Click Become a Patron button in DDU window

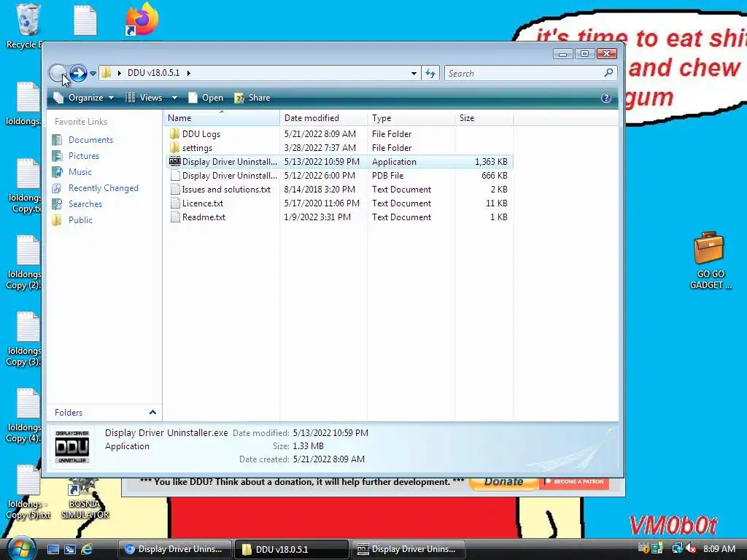click(574, 482)
